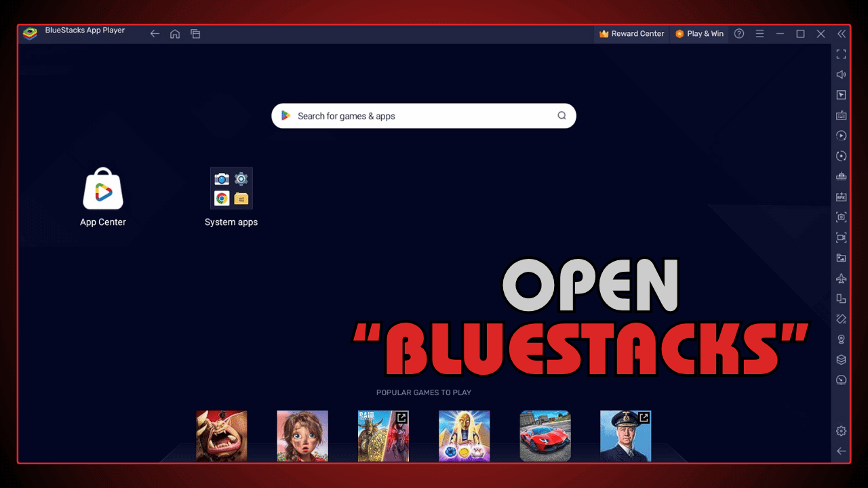Open Play & Win
The image size is (868, 488).
click(x=699, y=33)
